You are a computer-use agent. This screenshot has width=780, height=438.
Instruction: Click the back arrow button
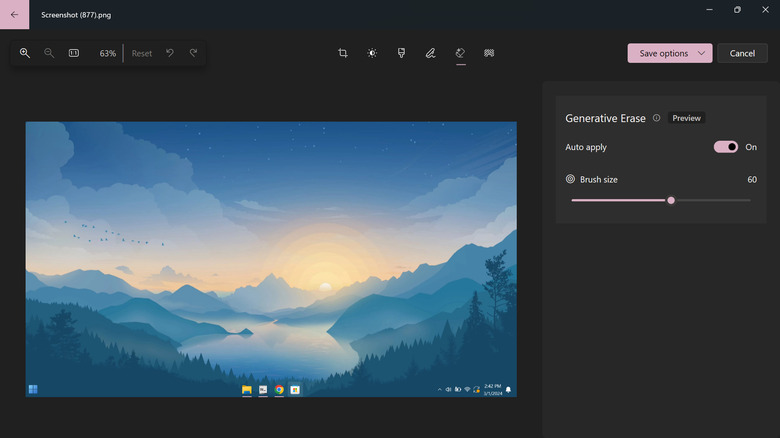14,15
